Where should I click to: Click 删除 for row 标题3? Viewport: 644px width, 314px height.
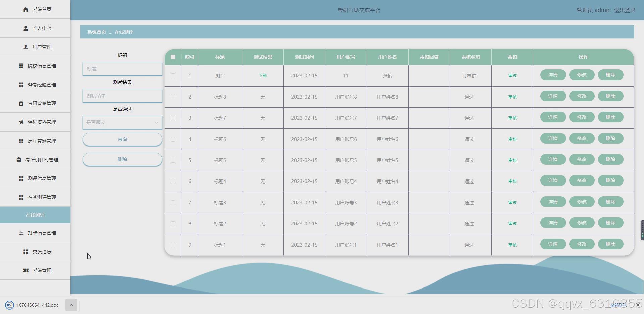pos(610,202)
